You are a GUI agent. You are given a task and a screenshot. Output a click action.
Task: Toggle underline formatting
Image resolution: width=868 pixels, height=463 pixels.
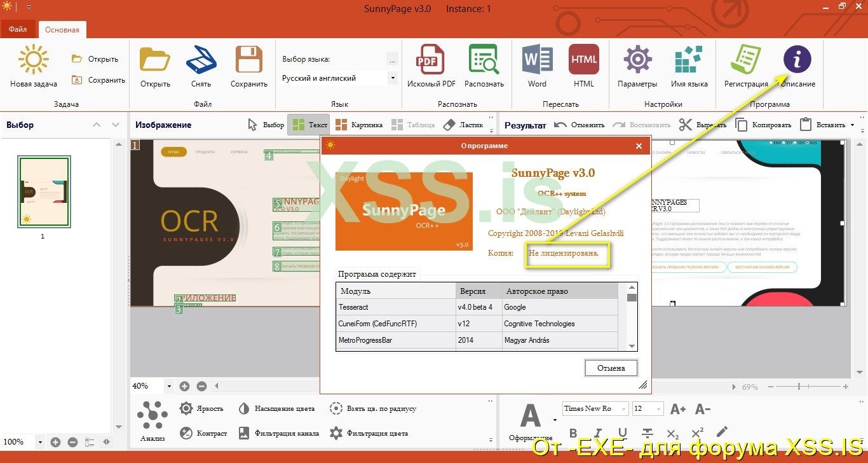(623, 434)
